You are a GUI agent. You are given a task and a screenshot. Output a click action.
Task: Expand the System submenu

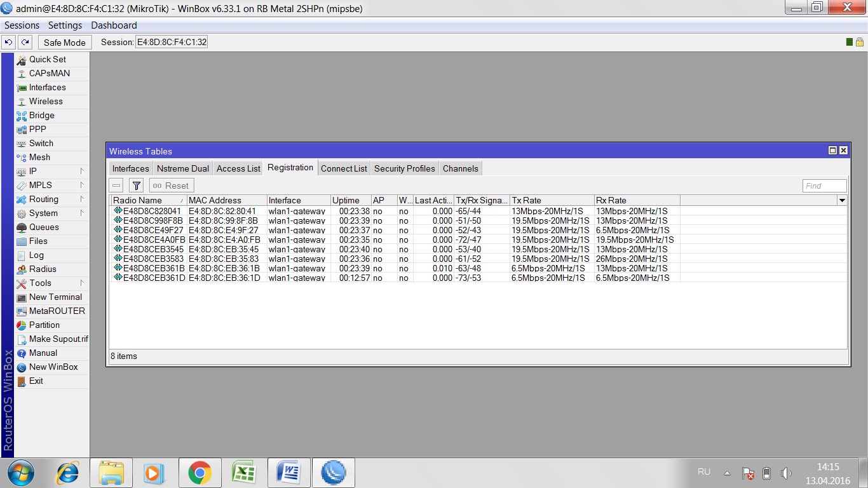(82, 213)
